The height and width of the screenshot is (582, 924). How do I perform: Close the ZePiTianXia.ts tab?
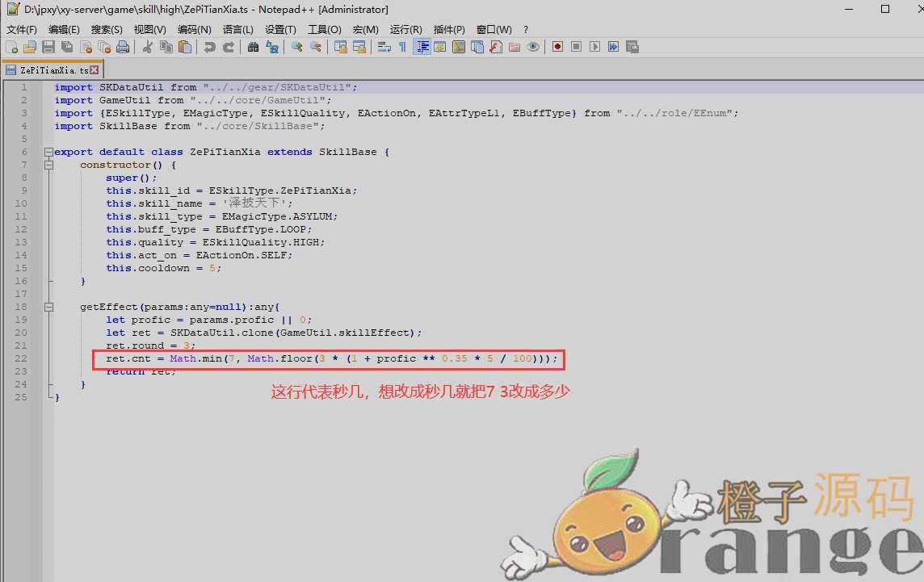tap(94, 70)
